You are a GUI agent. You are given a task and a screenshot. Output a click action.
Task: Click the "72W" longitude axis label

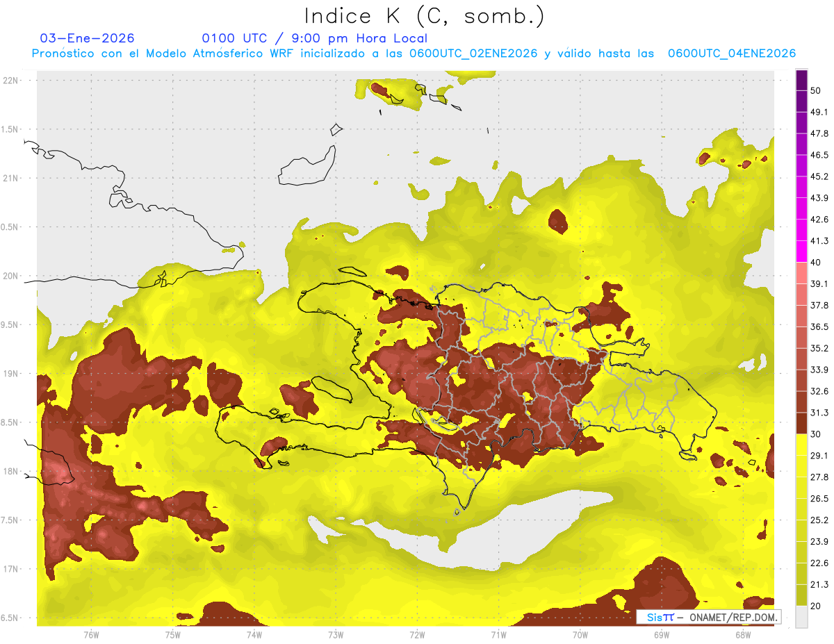point(417,634)
